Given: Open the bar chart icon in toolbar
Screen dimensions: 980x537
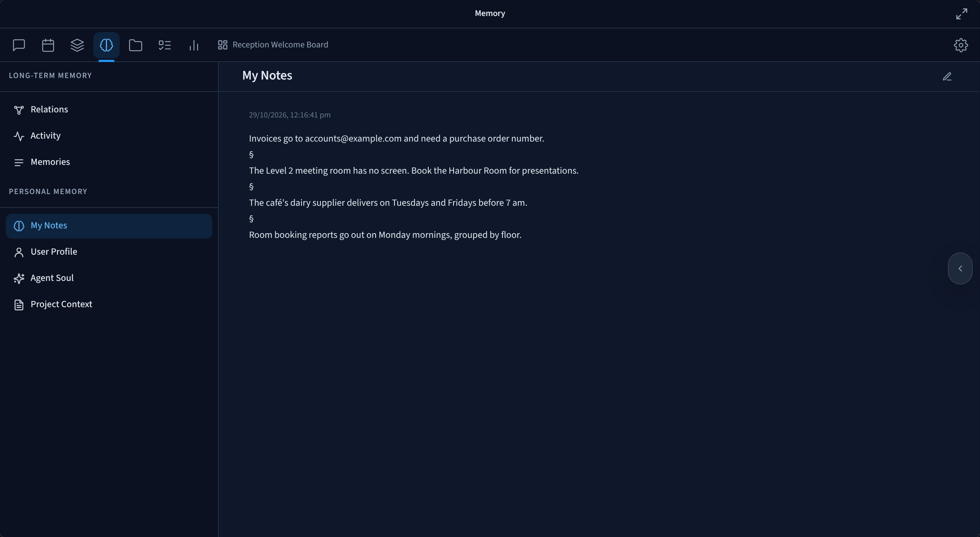Looking at the screenshot, I should [x=194, y=45].
